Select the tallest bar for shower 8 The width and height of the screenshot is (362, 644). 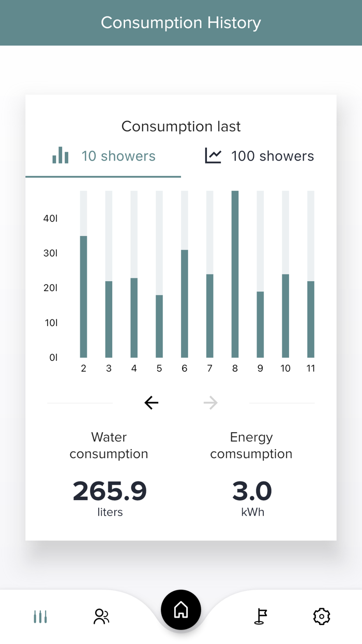235,274
